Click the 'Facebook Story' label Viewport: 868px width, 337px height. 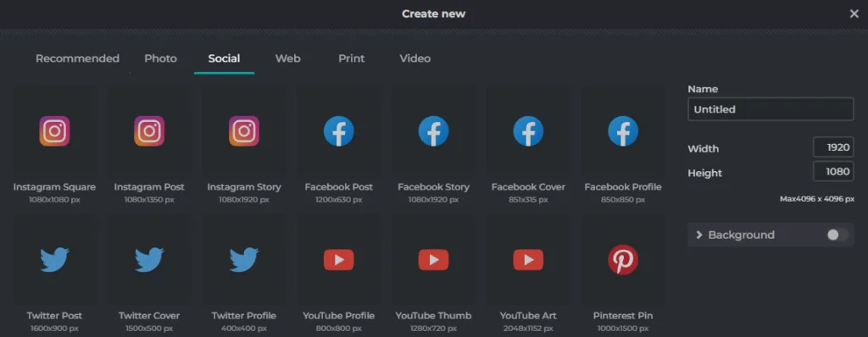(433, 187)
